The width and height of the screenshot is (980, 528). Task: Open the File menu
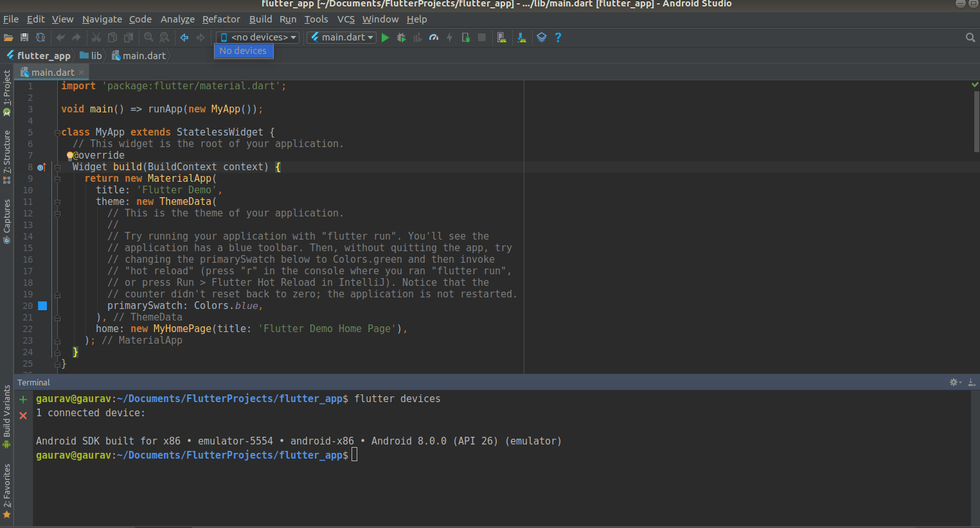pos(11,19)
